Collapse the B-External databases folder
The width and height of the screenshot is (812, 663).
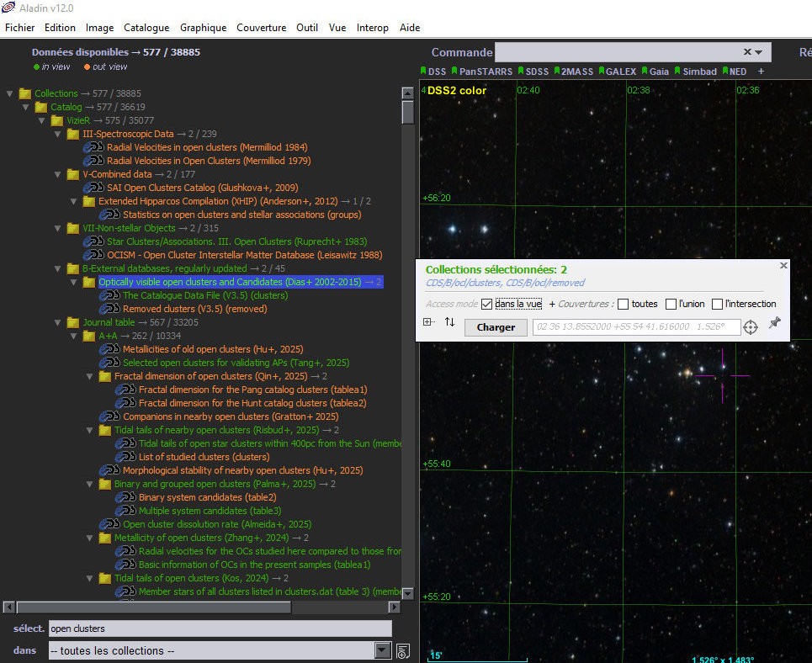coord(57,269)
